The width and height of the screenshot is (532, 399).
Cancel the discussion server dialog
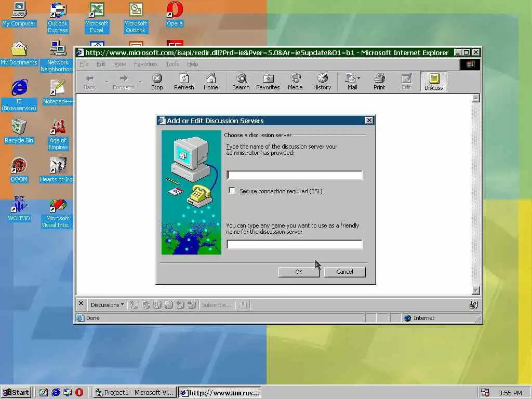345,271
